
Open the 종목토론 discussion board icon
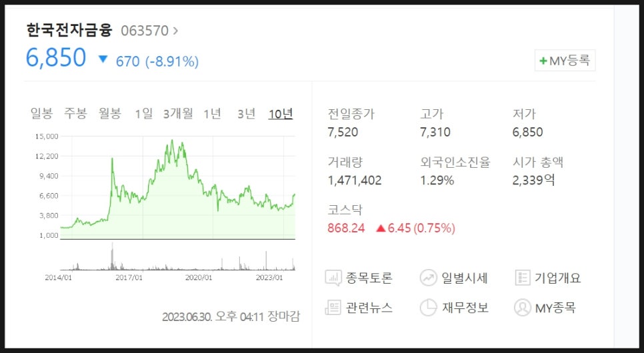tap(333, 278)
